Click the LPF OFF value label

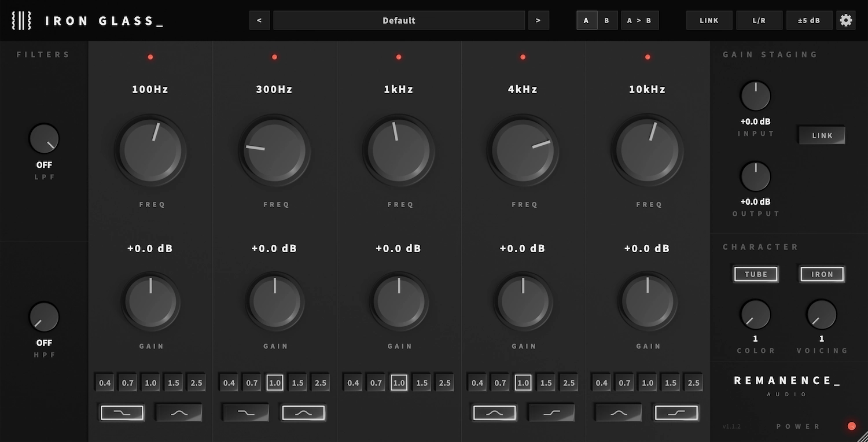click(x=44, y=165)
